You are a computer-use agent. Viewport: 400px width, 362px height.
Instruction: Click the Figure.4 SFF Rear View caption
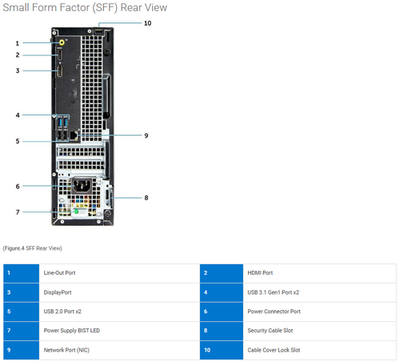click(32, 248)
